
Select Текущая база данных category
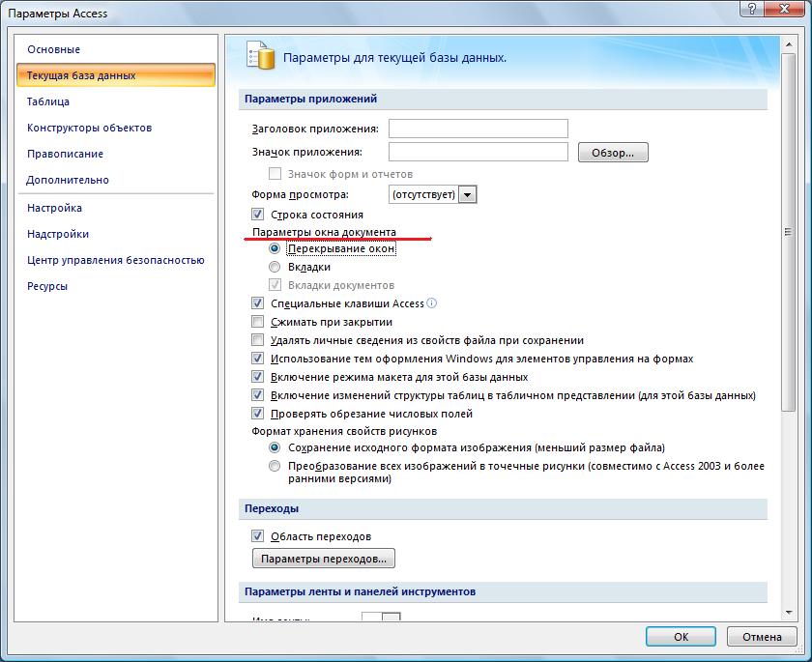[x=115, y=75]
